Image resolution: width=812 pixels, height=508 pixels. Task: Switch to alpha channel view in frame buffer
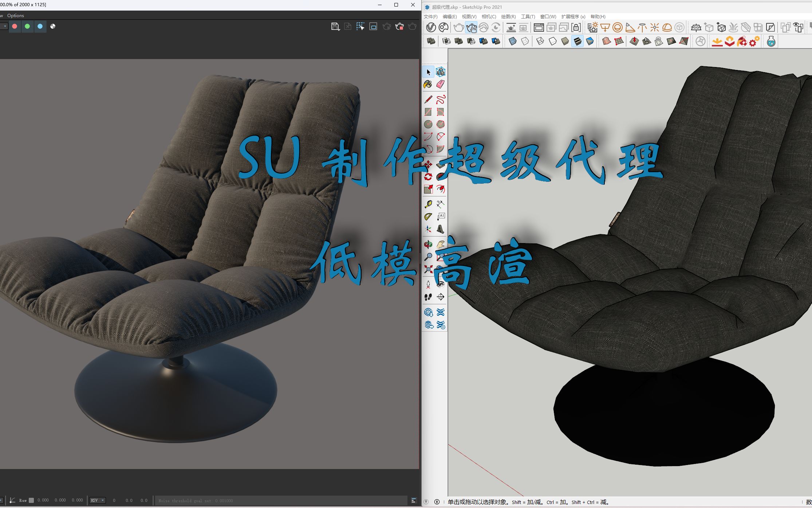53,26
